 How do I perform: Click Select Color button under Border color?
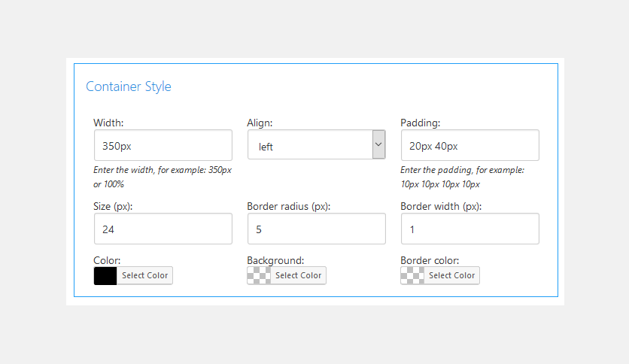[x=452, y=276]
